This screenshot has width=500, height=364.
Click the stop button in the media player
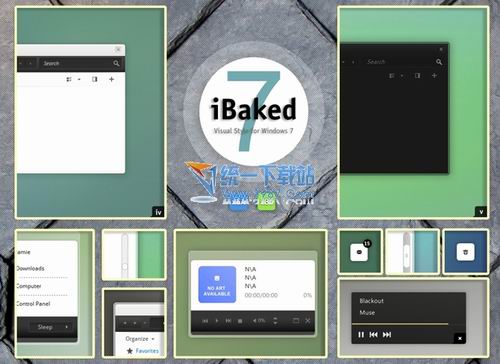click(240, 321)
